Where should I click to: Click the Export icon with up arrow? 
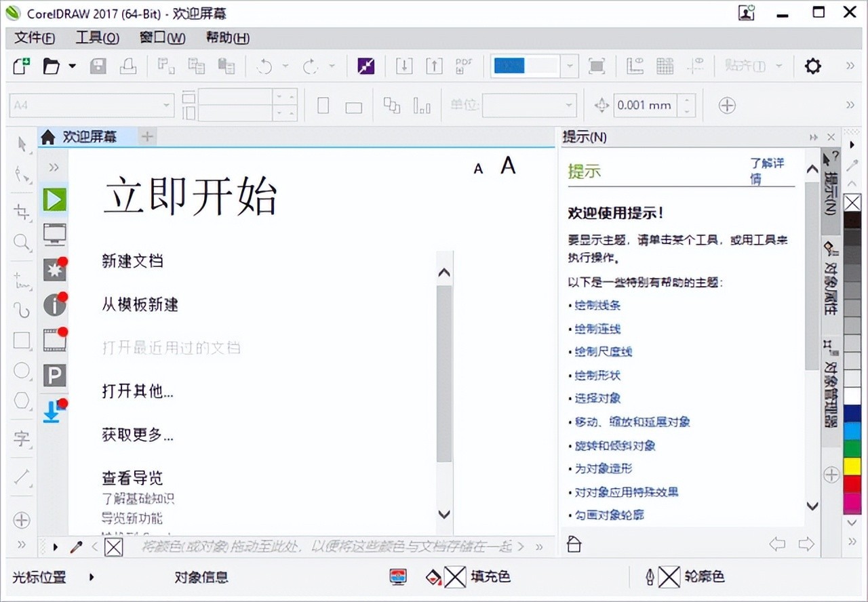tap(434, 66)
